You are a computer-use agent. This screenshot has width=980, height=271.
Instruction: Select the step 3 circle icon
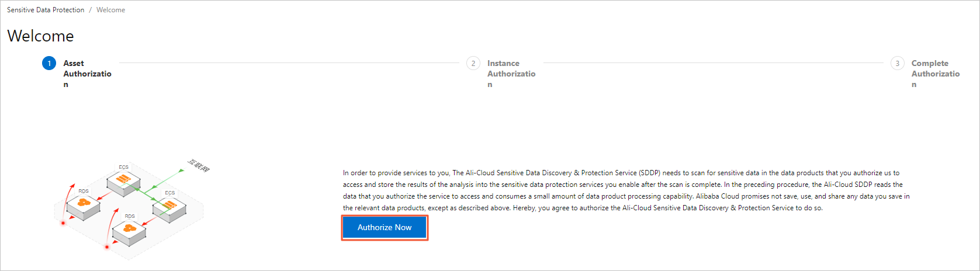coord(898,63)
